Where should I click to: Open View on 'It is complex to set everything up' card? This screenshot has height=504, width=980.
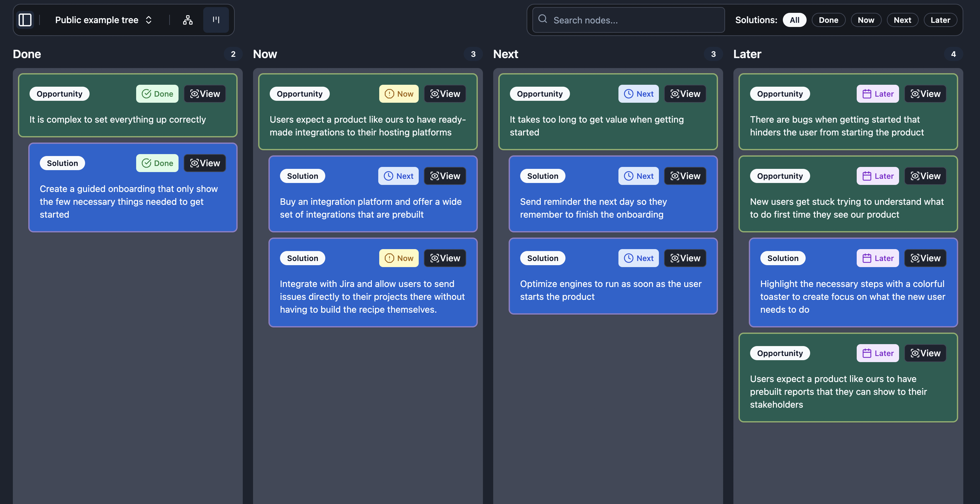point(205,93)
